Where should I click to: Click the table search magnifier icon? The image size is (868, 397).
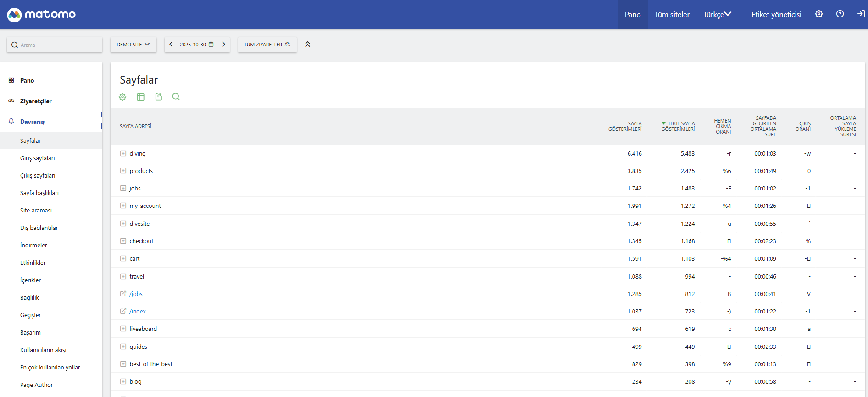176,97
